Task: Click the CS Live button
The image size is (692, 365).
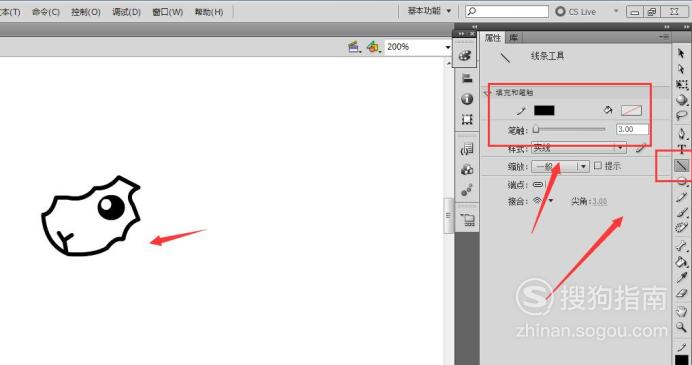Action: point(575,11)
